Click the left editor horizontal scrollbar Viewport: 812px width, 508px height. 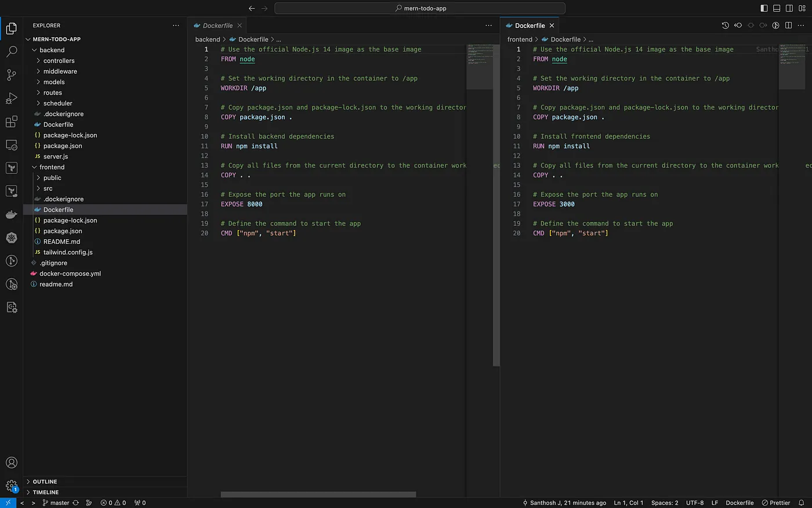point(318,495)
